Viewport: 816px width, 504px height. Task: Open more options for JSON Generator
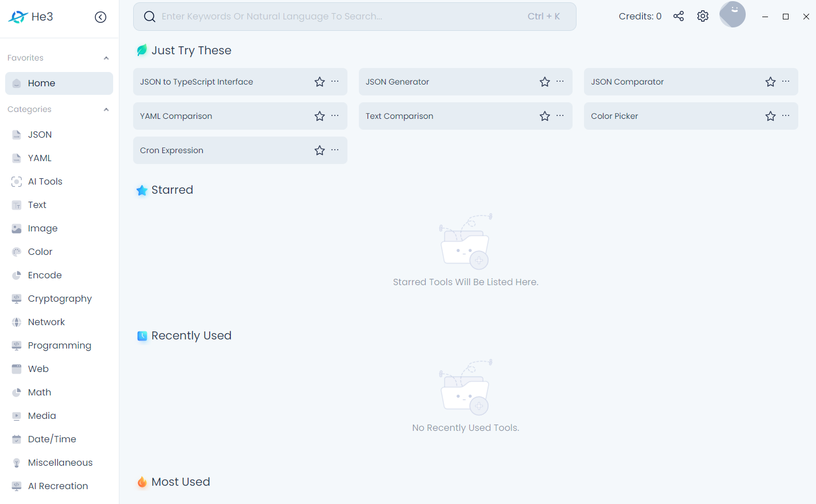tap(560, 82)
